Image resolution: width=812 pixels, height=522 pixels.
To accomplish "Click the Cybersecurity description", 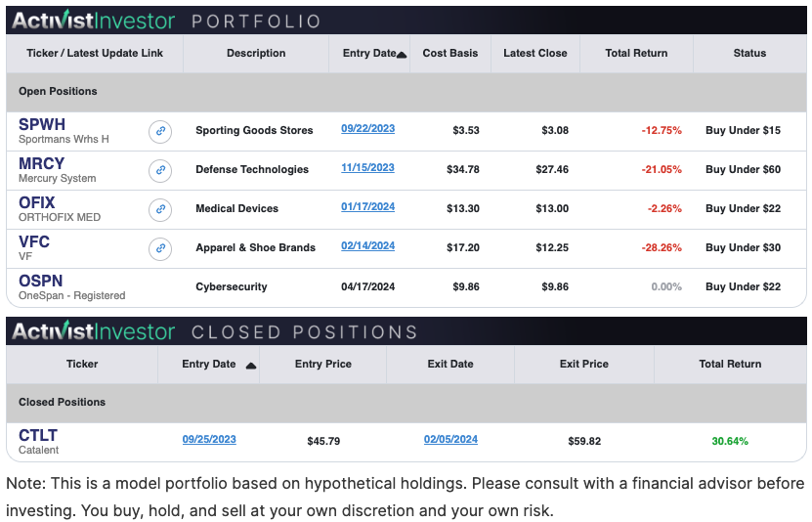I will (232, 286).
